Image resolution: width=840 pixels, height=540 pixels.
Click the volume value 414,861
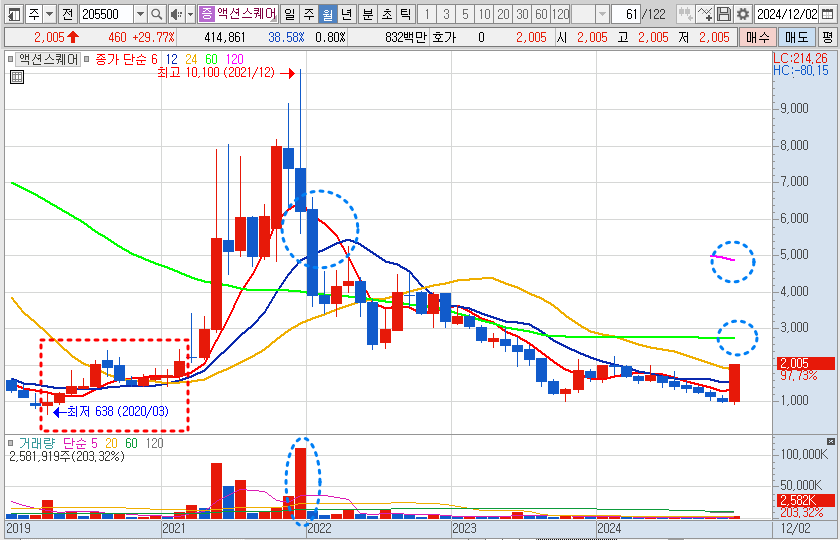click(x=225, y=38)
